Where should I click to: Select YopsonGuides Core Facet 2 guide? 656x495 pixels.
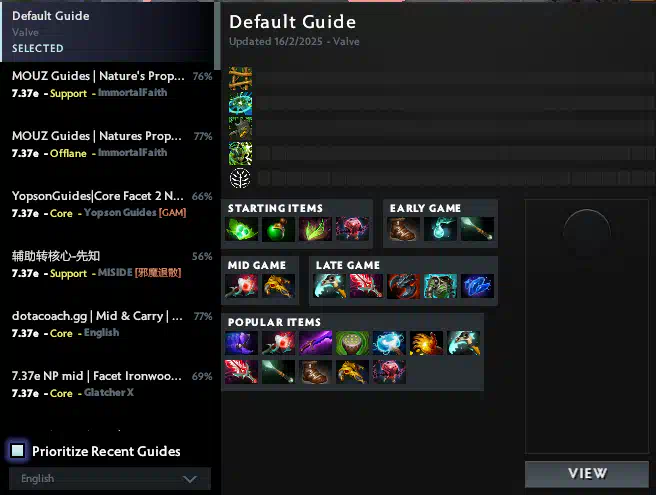pos(110,204)
